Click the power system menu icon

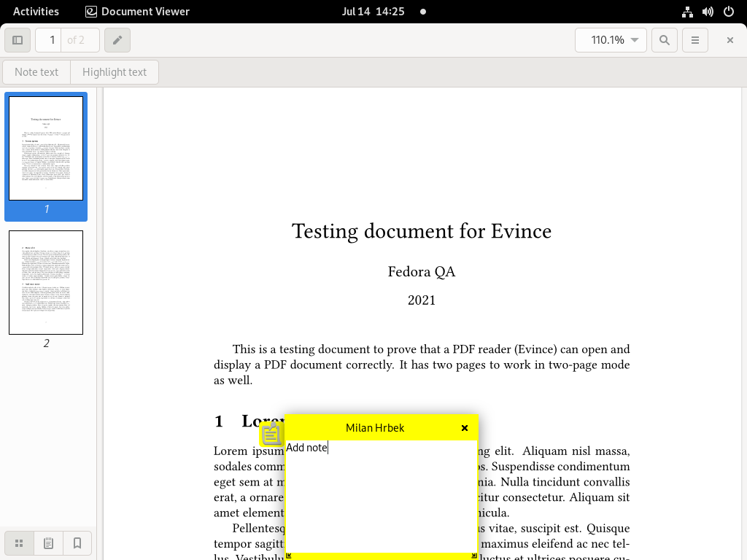729,12
